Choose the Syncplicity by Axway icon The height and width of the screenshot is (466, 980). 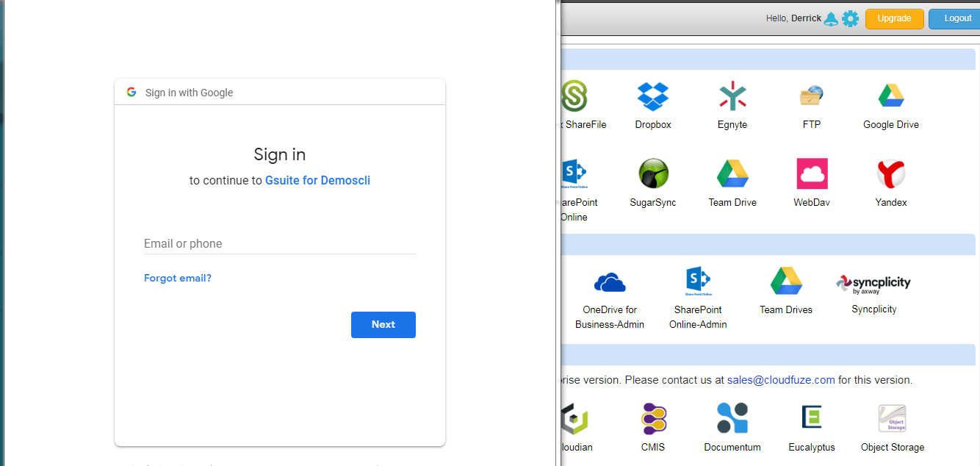pyautogui.click(x=873, y=284)
